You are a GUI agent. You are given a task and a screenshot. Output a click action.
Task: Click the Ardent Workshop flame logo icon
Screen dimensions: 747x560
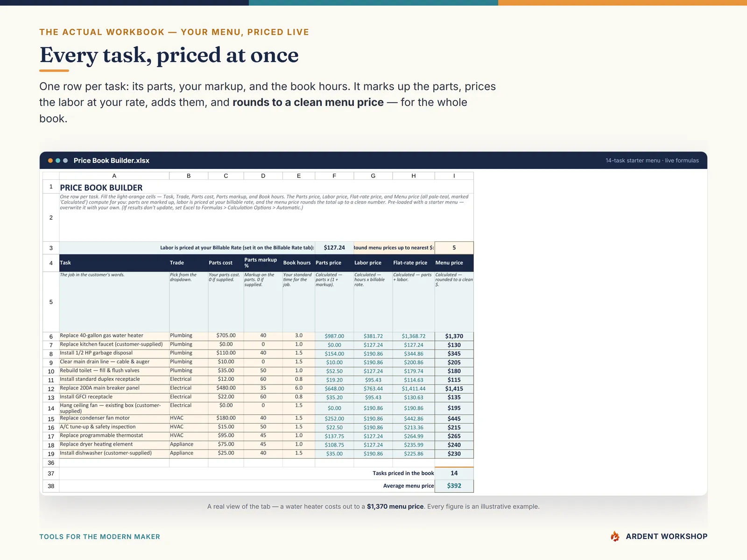[x=615, y=536]
